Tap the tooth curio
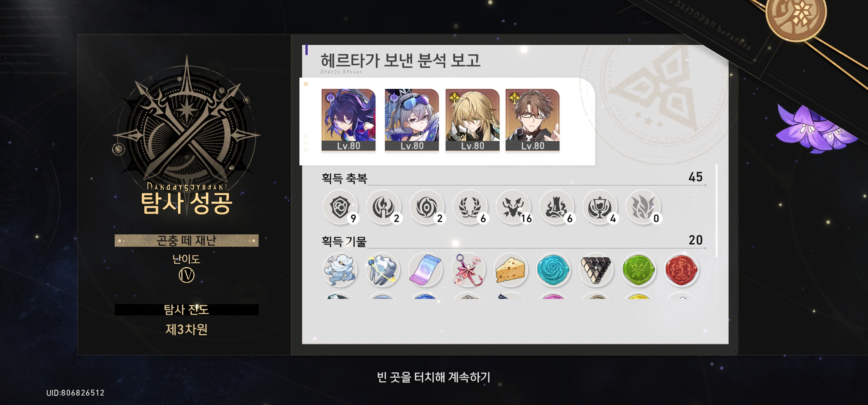 (x=382, y=270)
